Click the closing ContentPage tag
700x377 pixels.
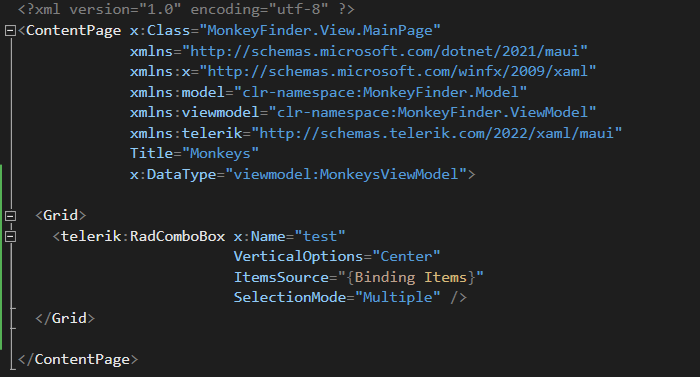coord(78,360)
